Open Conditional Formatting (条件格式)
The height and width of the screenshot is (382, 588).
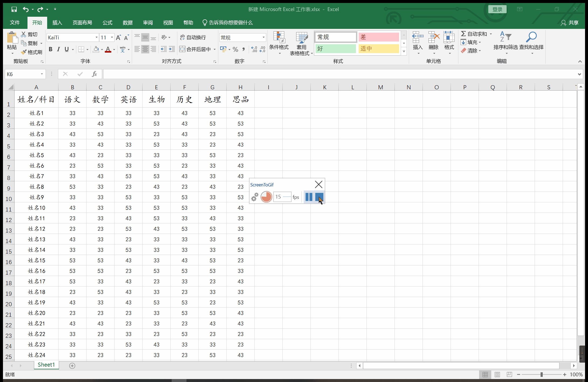(x=279, y=43)
